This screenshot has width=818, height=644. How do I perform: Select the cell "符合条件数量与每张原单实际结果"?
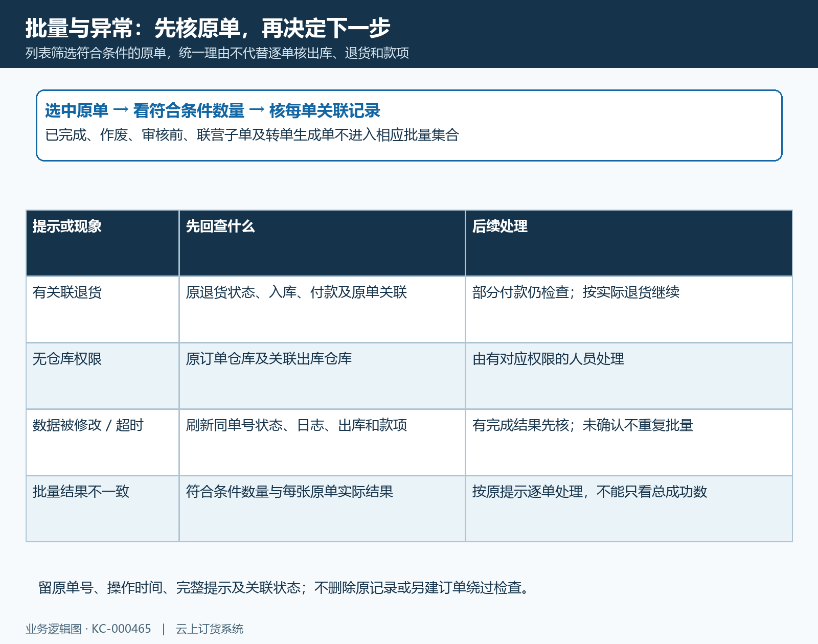(x=322, y=509)
